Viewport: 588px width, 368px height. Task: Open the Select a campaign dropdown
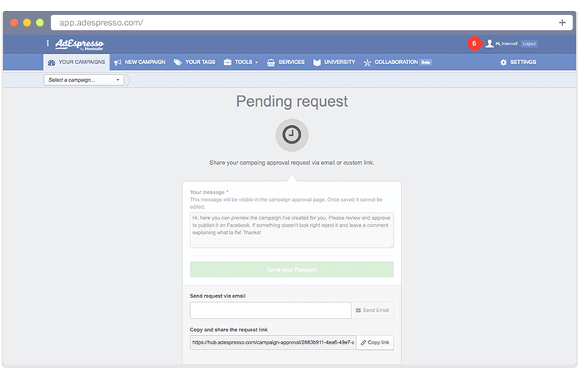pyautogui.click(x=84, y=79)
